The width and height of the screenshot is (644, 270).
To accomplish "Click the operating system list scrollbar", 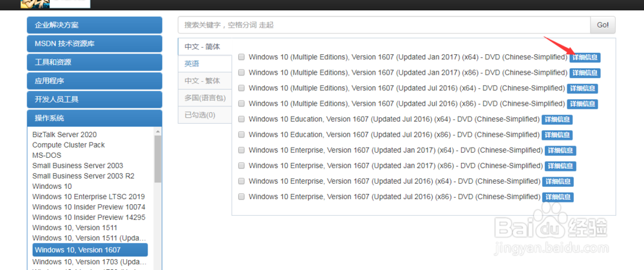I will 158,159.
